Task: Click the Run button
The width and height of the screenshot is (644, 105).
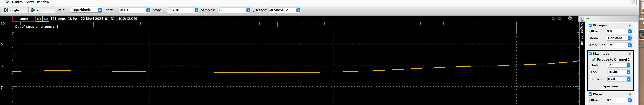Action: tap(42, 10)
